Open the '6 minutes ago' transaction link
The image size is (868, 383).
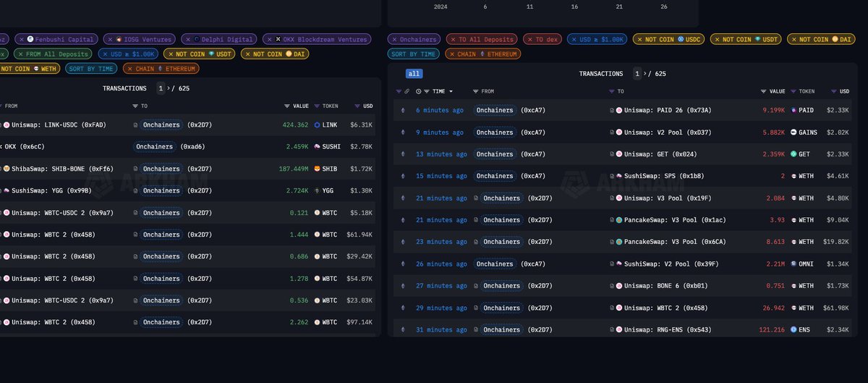[440, 110]
